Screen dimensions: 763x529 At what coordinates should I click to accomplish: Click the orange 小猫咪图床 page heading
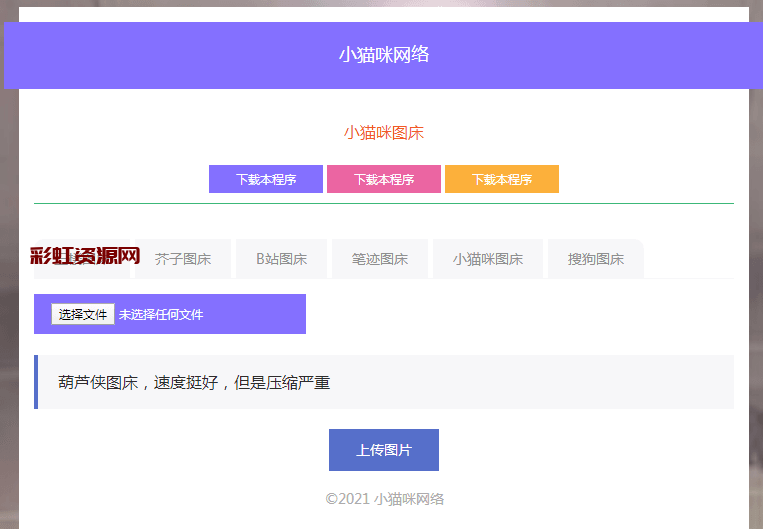click(x=384, y=132)
